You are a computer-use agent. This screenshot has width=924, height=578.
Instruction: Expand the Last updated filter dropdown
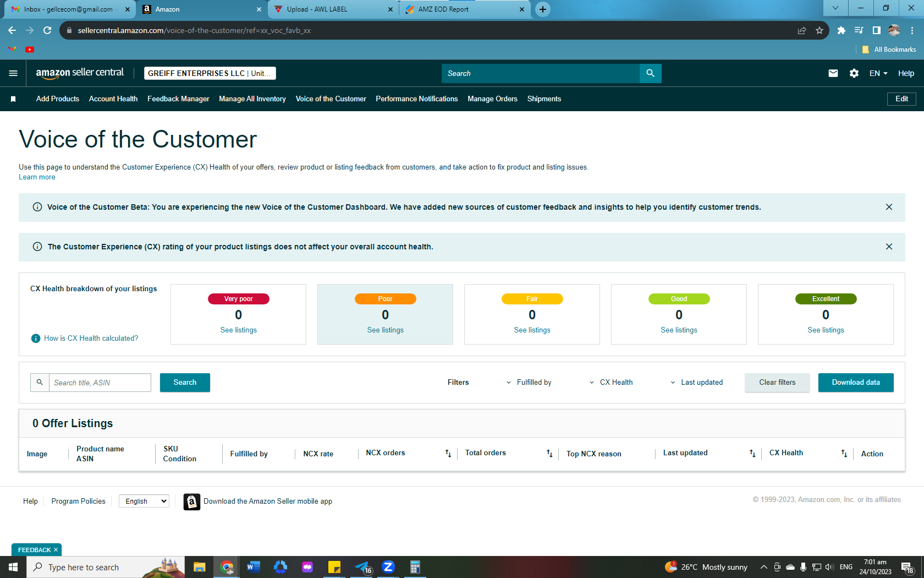(696, 383)
